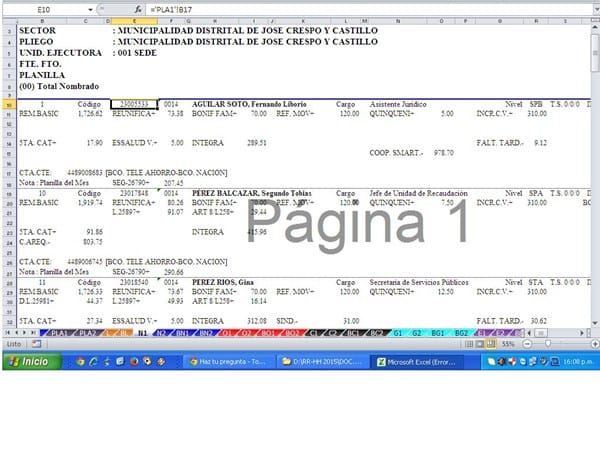Switch to the BN1 sheet tab

182,333
